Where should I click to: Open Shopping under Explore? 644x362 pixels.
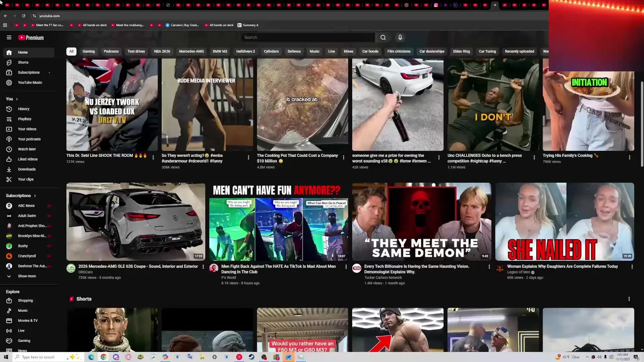point(28,301)
